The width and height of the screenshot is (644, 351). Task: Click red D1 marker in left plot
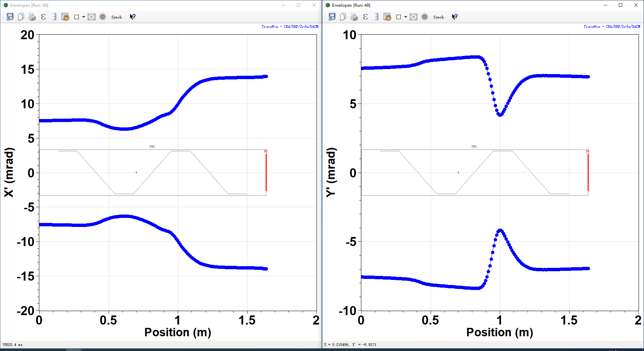[266, 172]
